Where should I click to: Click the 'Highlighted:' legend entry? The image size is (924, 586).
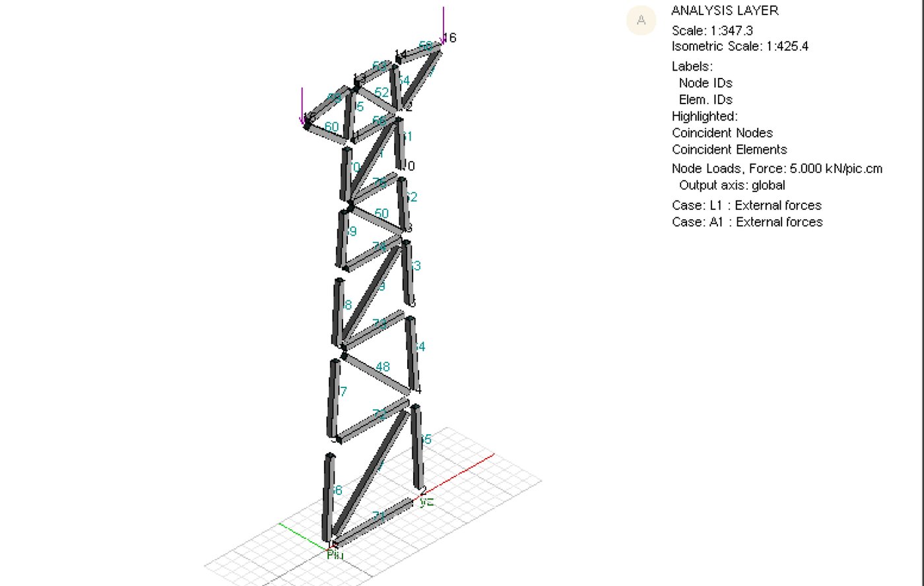(705, 116)
